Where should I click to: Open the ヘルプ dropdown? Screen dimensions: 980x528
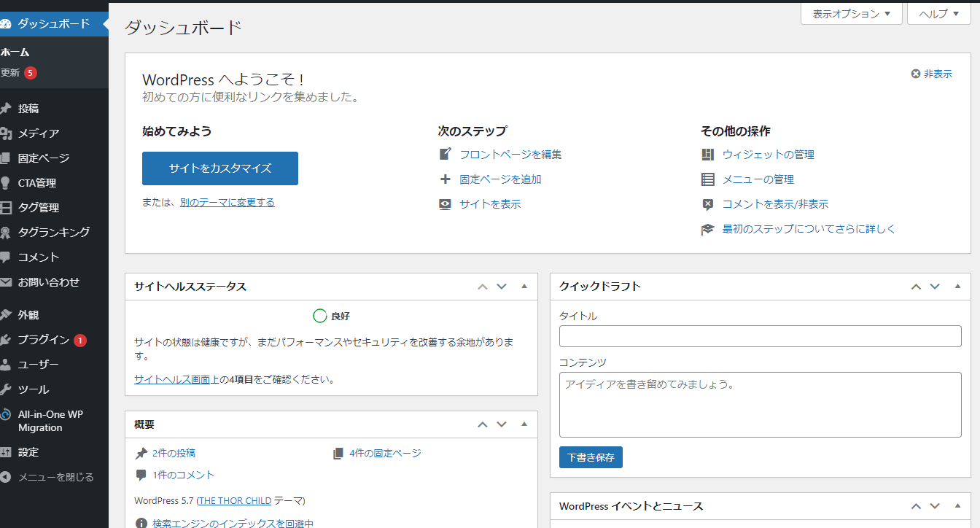point(938,13)
